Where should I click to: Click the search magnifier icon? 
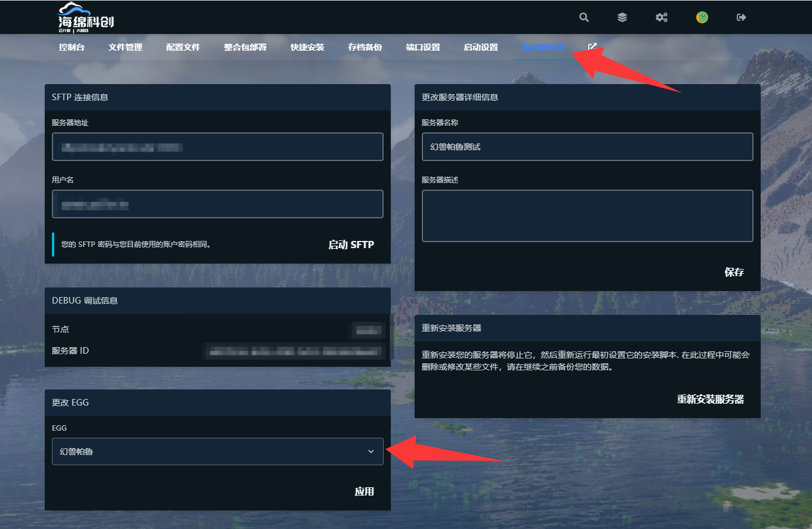(583, 17)
